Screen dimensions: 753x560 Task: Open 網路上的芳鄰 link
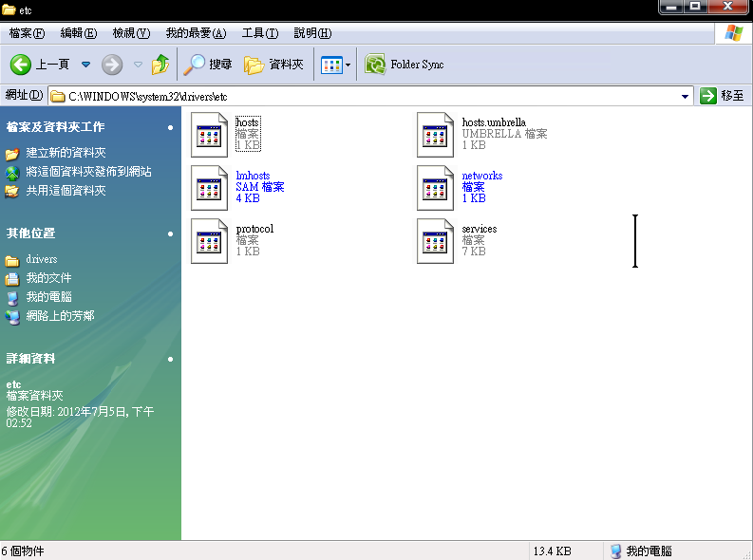[60, 316]
